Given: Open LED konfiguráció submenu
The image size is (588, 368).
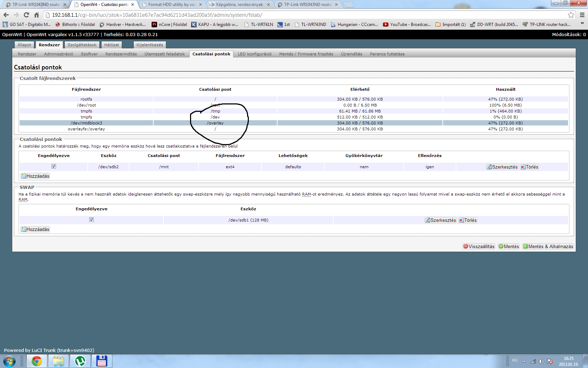Looking at the screenshot, I should 255,54.
